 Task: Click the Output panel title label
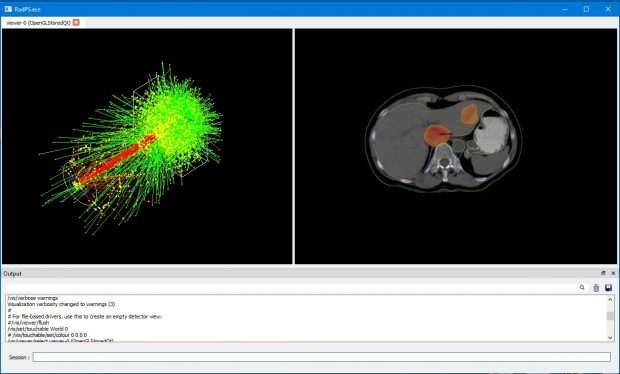[12, 274]
